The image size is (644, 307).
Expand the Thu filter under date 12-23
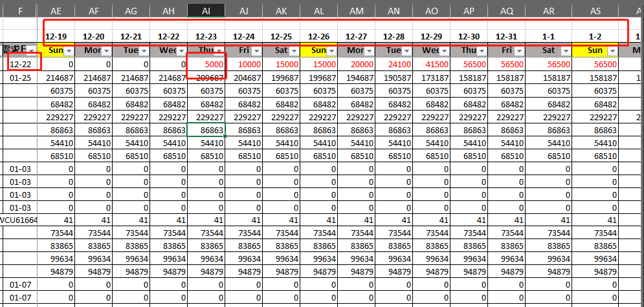[219, 50]
